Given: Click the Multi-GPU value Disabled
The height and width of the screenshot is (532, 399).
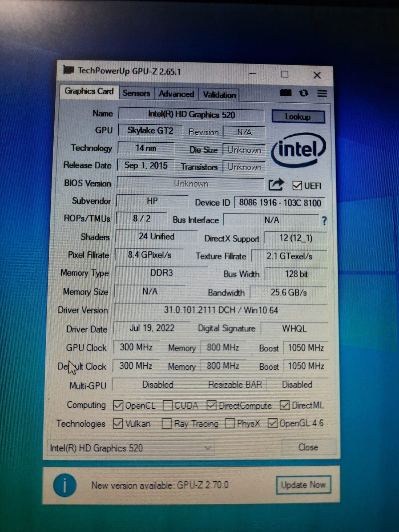Looking at the screenshot, I should [x=158, y=385].
